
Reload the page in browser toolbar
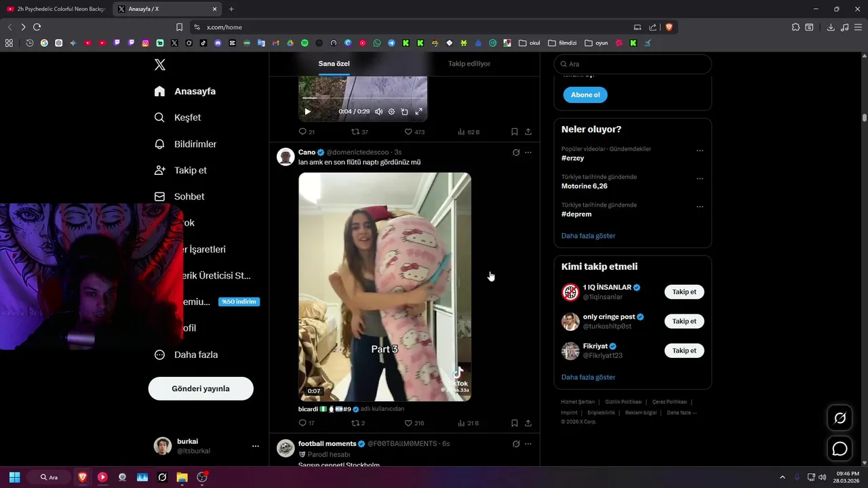point(37,27)
